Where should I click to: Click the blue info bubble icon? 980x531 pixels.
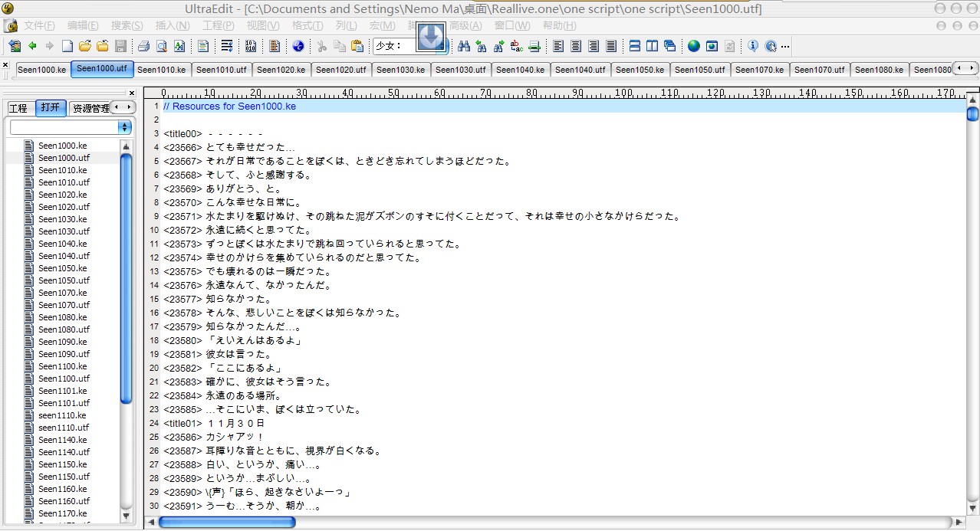tap(753, 46)
